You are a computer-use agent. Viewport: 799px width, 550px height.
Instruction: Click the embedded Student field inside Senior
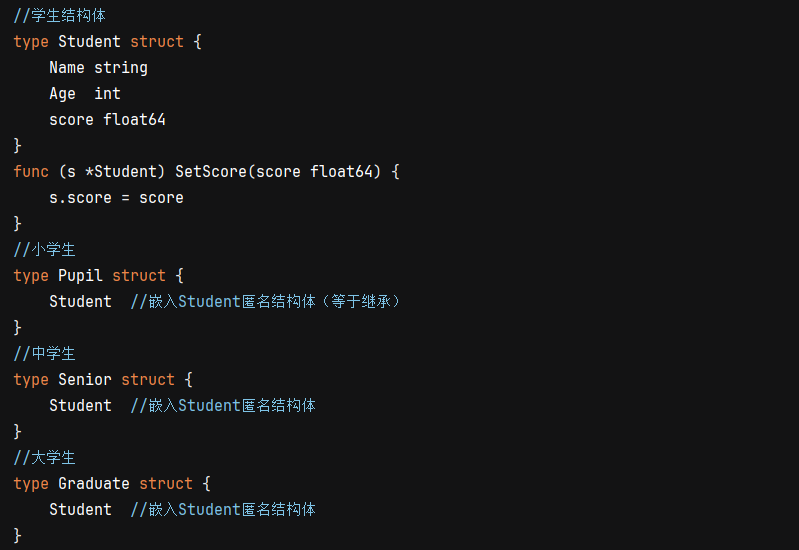pos(80,406)
